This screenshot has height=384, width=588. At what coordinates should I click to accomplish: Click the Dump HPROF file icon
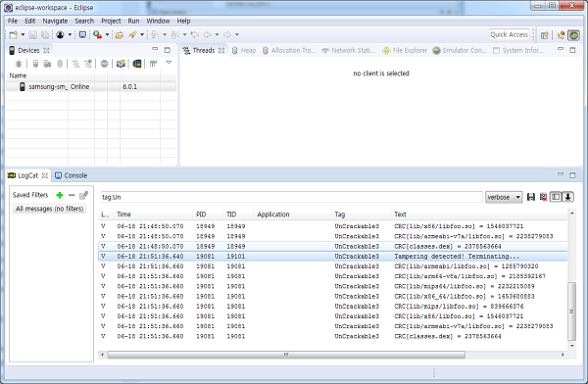47,64
